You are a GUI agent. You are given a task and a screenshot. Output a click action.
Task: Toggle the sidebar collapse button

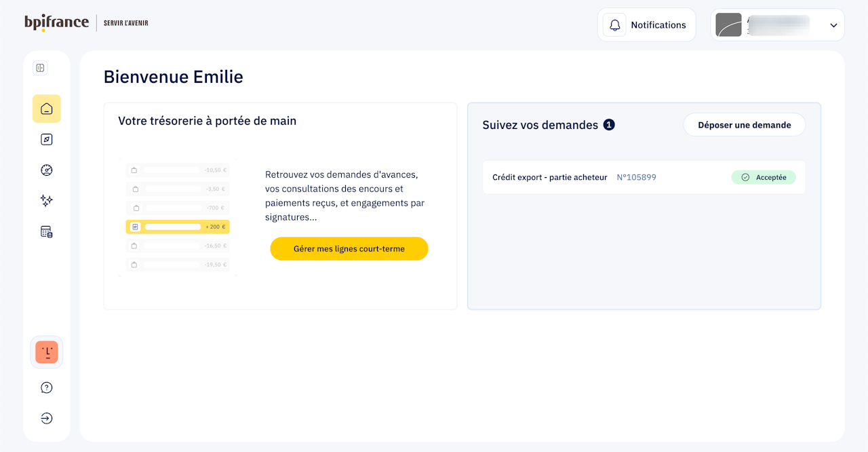pos(40,68)
